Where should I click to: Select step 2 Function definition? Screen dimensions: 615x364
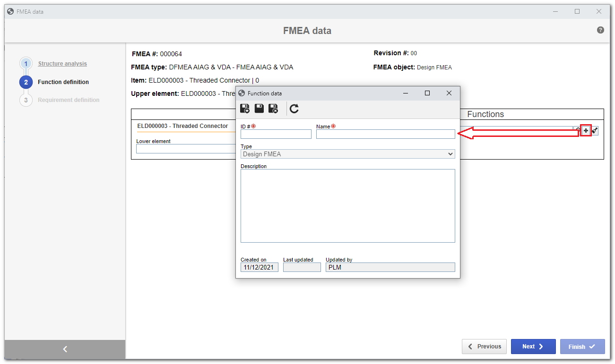(x=63, y=82)
